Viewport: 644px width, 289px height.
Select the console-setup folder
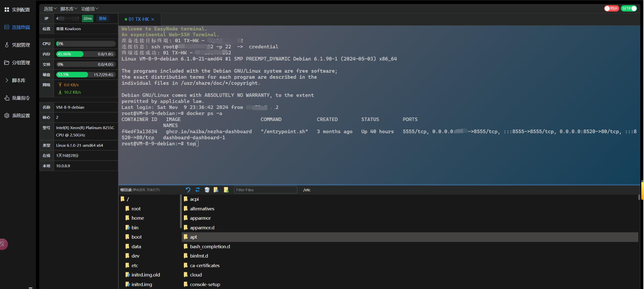pyautogui.click(x=202, y=284)
